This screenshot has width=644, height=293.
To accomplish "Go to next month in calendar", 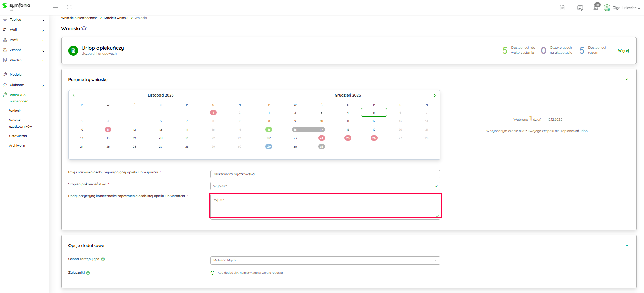I will (x=435, y=96).
